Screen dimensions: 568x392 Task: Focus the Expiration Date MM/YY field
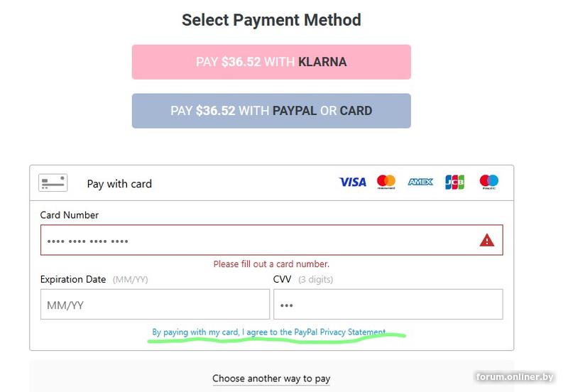point(155,305)
